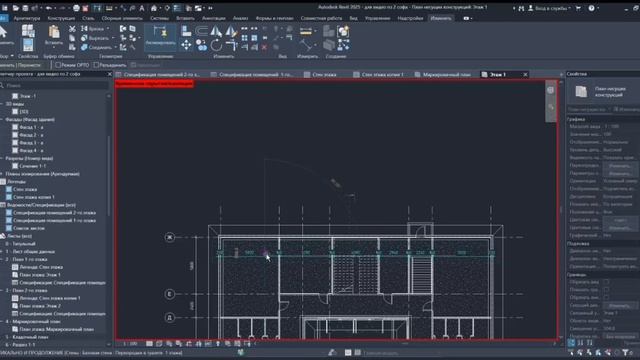This screenshot has height=360, width=640.
Task: Click the Create Group icon
Action: [x=343, y=31]
